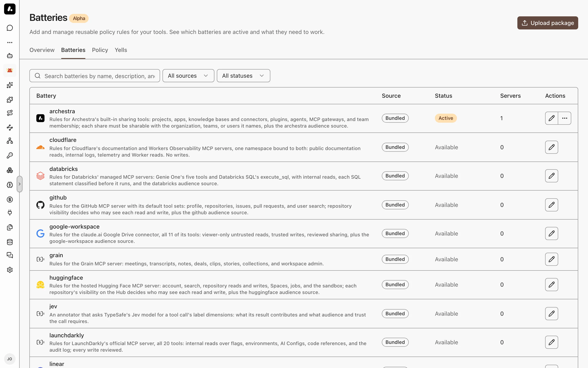
Task: Open the settings gear sidebar icon
Action: (10, 270)
